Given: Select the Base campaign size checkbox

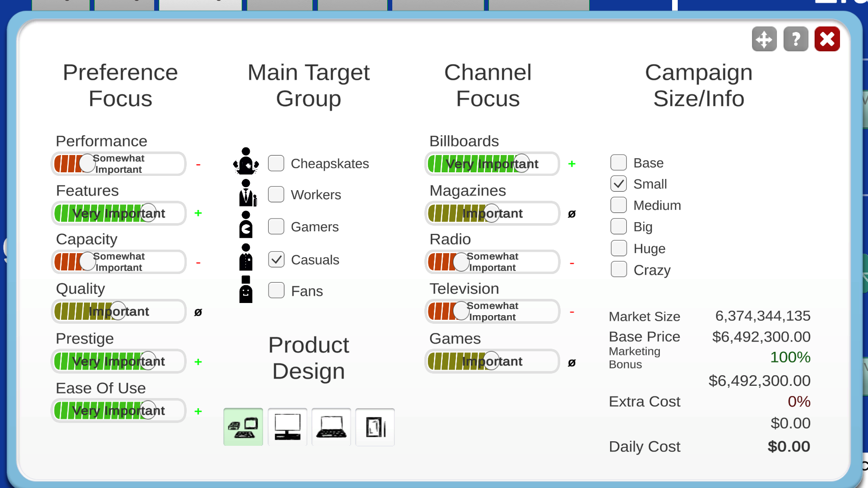Looking at the screenshot, I should [619, 163].
